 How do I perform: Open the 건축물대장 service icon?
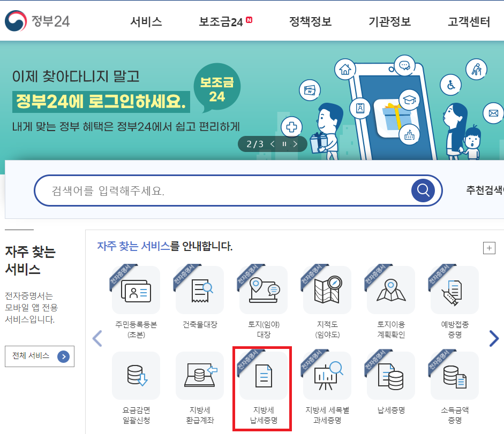[200, 290]
